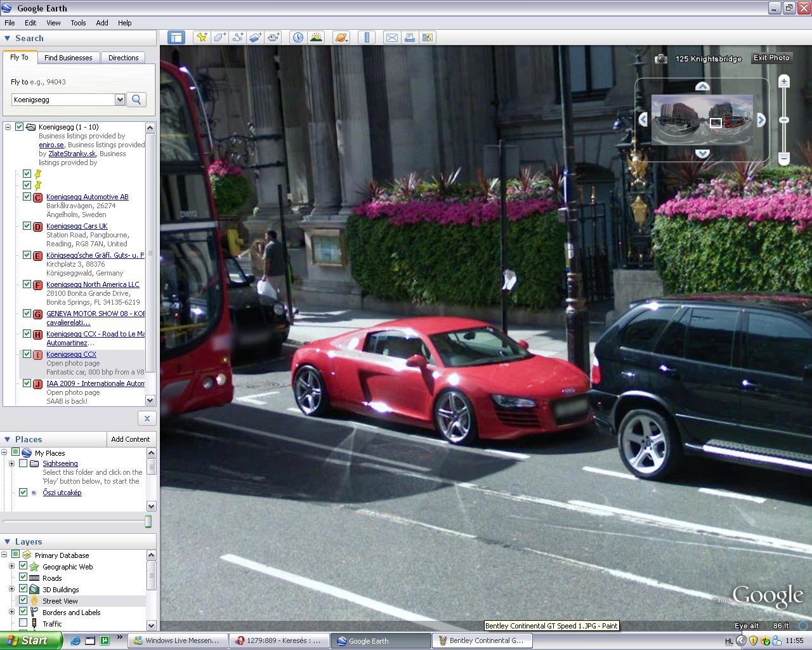Image resolution: width=812 pixels, height=650 pixels.
Task: Collapse the Layers panel
Action: pos(8,541)
